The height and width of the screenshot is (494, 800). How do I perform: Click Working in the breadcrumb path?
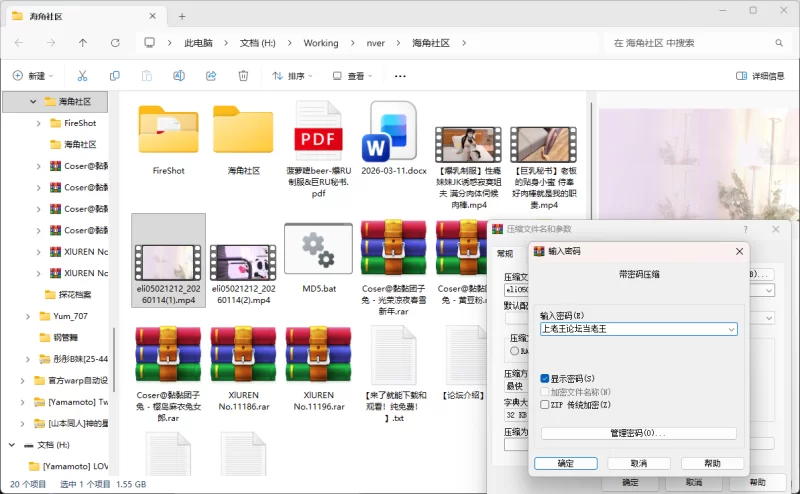321,43
